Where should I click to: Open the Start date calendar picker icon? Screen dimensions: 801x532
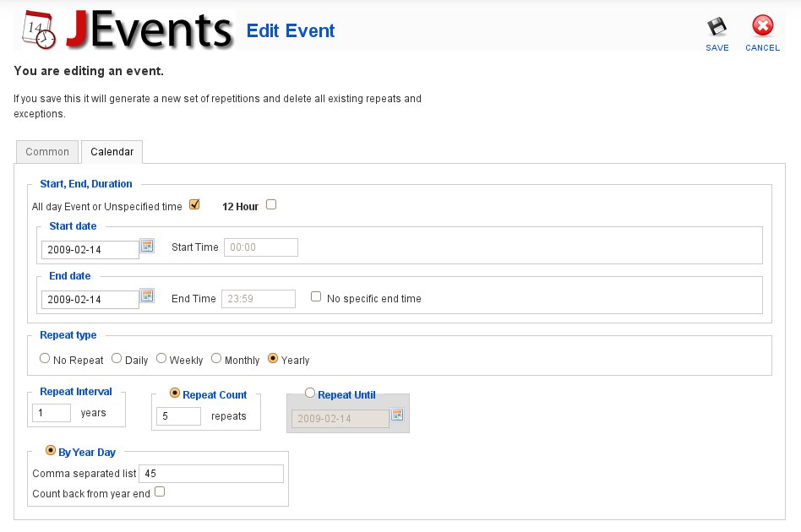[147, 246]
